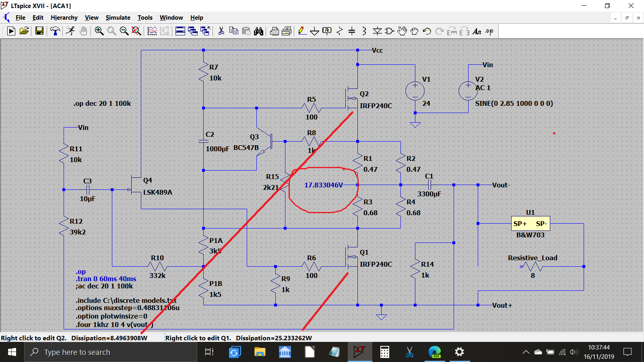This screenshot has width=644, height=362.
Task: Click the U1 B&W703 speaker block
Action: coord(530,223)
